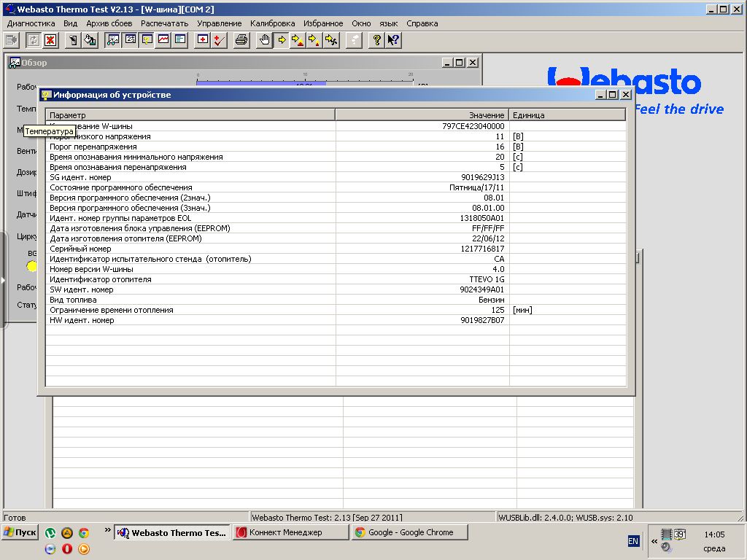The height and width of the screenshot is (560, 747).
Task: Open the red line graph toolbar icon
Action: pyautogui.click(x=163, y=41)
